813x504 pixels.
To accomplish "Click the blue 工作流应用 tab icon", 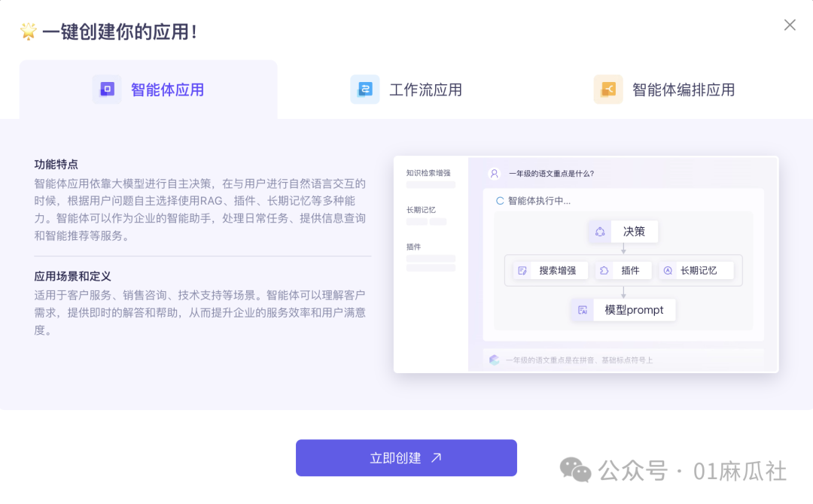I will pyautogui.click(x=364, y=89).
